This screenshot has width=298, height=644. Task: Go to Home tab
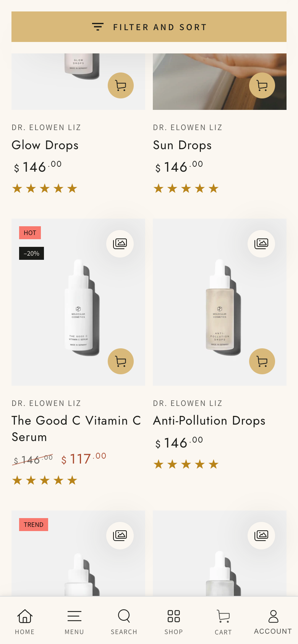click(25, 621)
